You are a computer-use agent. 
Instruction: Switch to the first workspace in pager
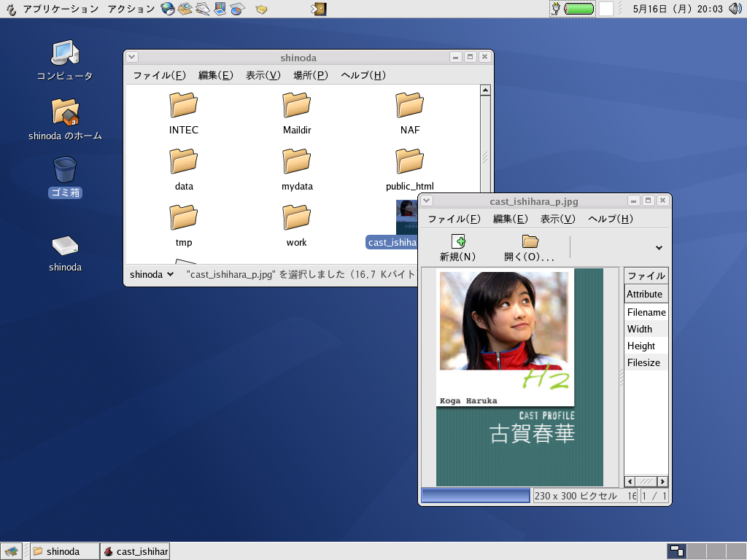[x=677, y=551]
